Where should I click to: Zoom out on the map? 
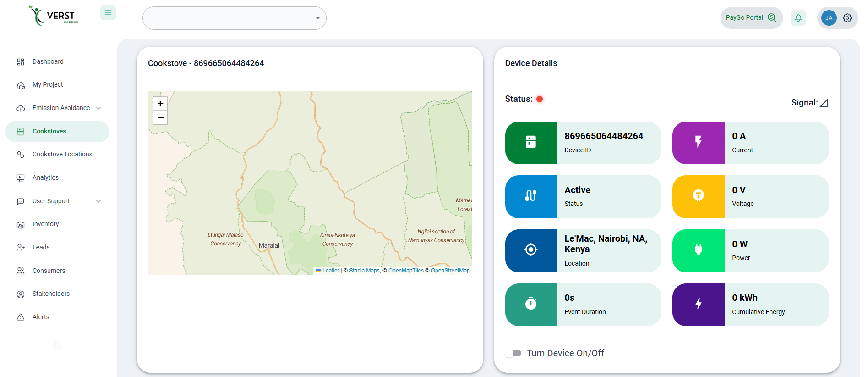click(160, 118)
